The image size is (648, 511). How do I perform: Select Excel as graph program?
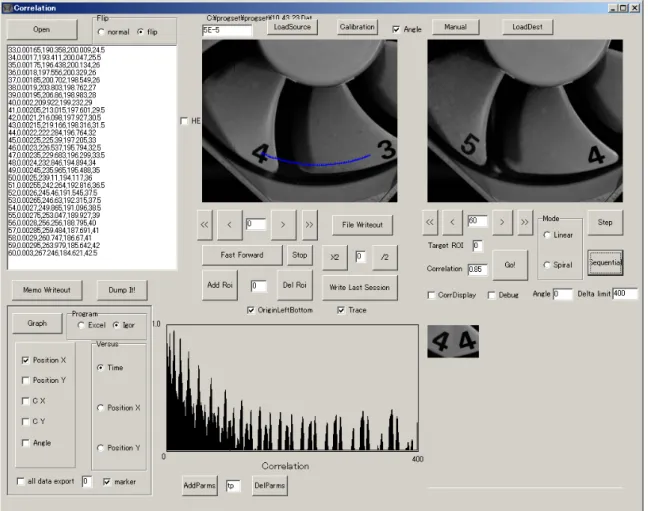pyautogui.click(x=81, y=325)
